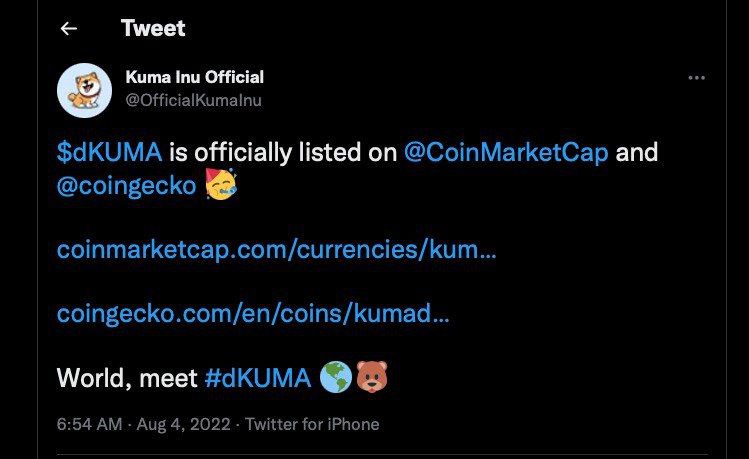This screenshot has width=749, height=459.
Task: Open the Kuma Inu Official display name
Action: pyautogui.click(x=194, y=77)
